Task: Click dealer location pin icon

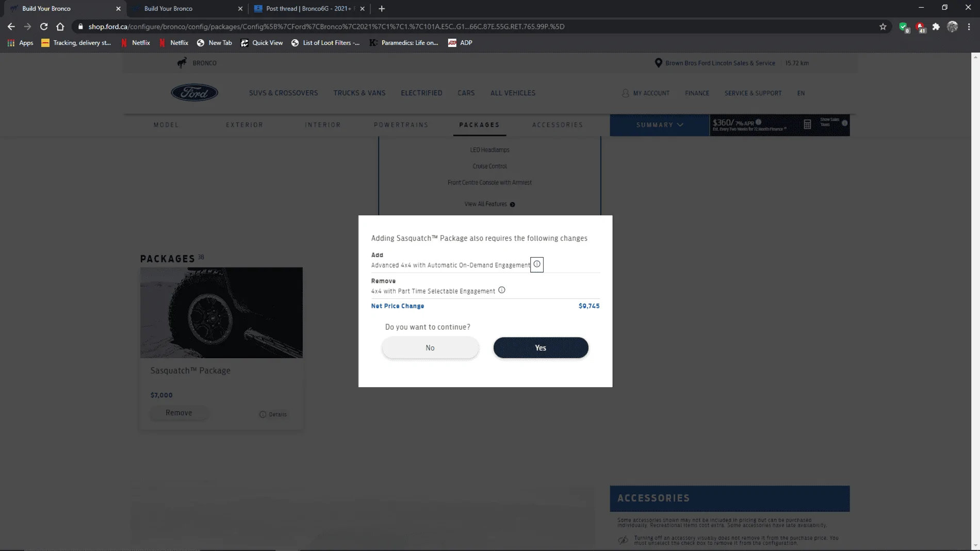Action: point(658,63)
